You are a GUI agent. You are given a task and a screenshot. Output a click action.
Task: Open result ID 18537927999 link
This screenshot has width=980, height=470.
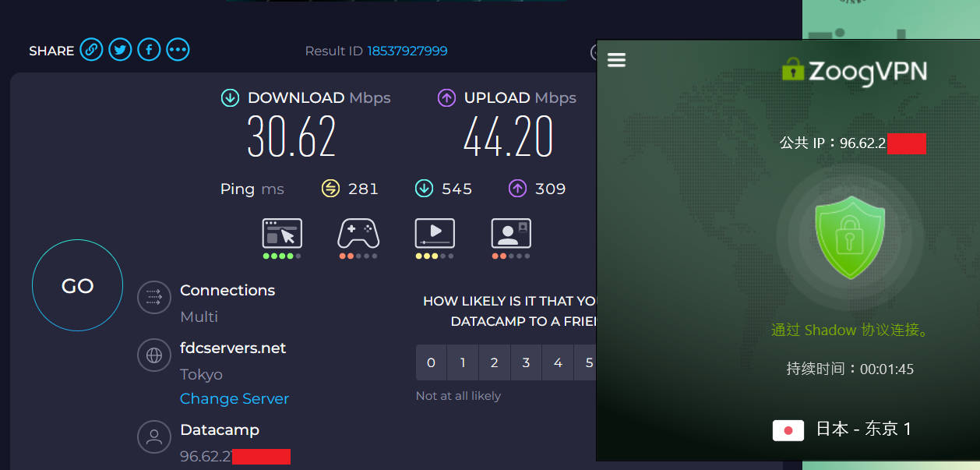407,51
